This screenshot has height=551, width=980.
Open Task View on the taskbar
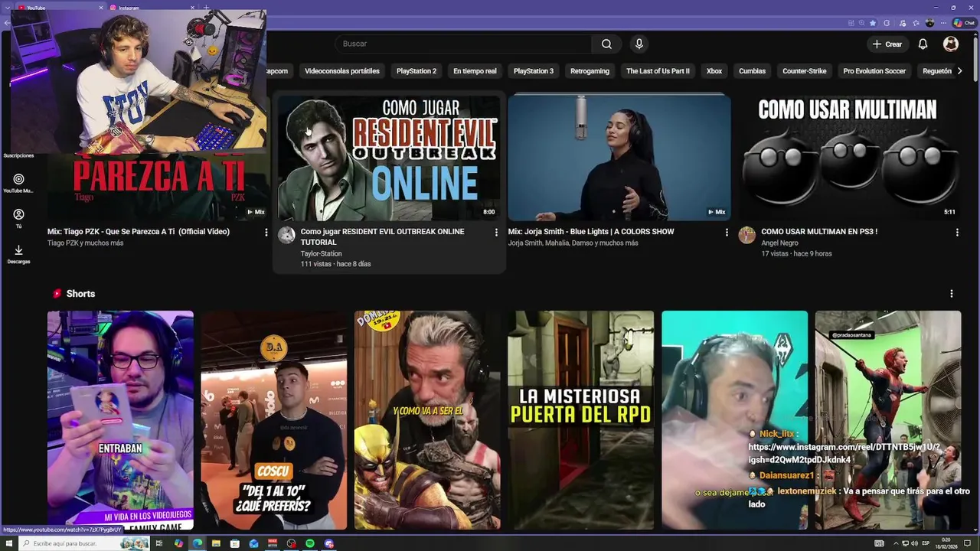(x=159, y=543)
